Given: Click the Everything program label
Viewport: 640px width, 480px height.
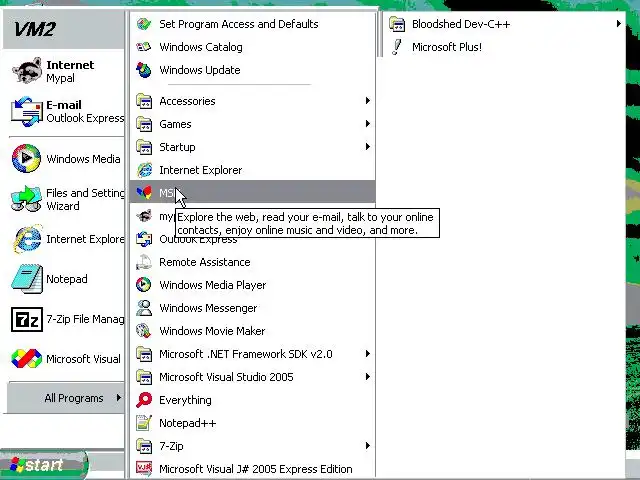Looking at the screenshot, I should pos(185,400).
